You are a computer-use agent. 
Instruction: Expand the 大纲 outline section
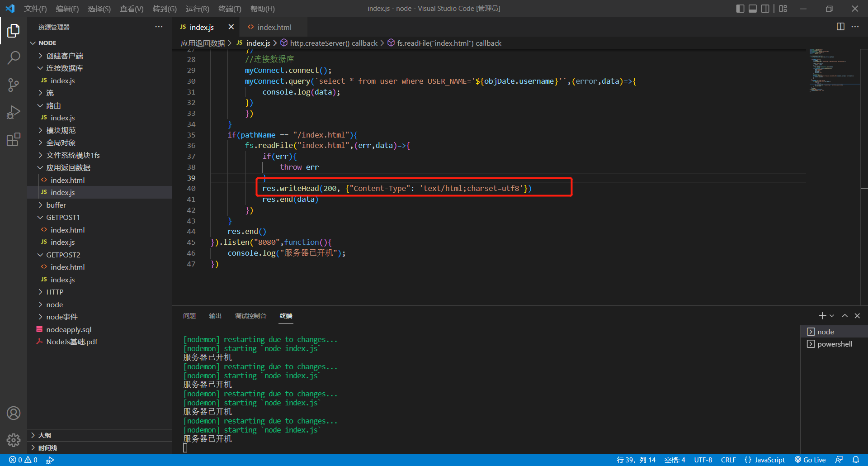99,435
